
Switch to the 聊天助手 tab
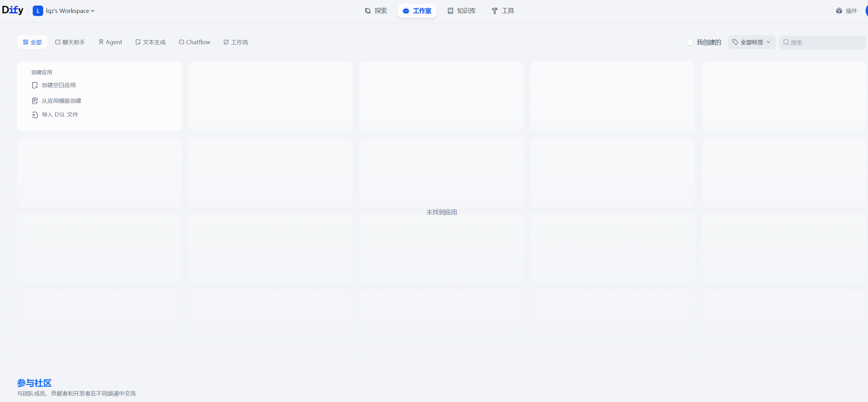pos(70,42)
